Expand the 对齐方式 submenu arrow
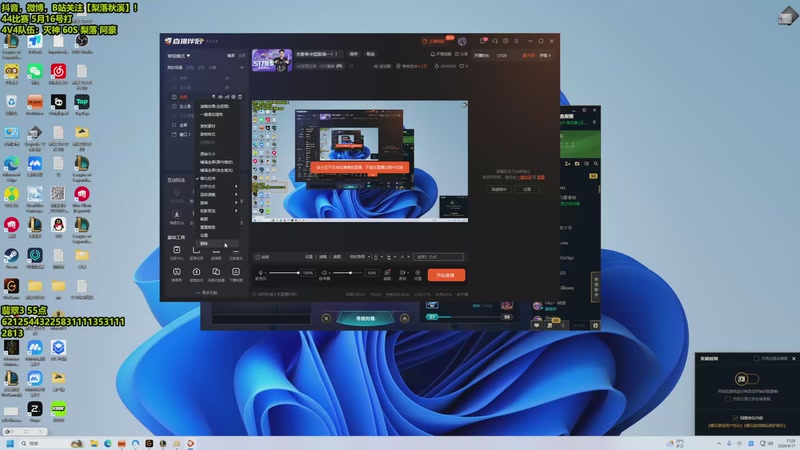The image size is (800, 450). 236,187
